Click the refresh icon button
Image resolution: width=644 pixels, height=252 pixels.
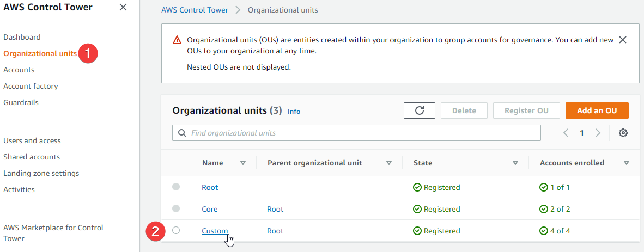(419, 110)
